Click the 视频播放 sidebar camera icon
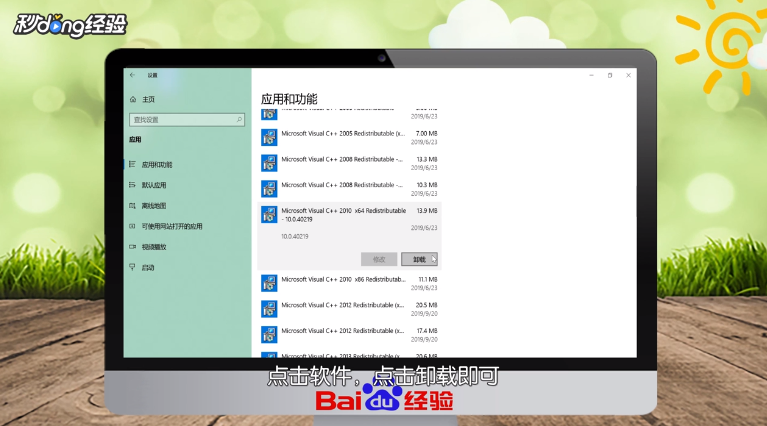767x426 pixels. pos(132,247)
